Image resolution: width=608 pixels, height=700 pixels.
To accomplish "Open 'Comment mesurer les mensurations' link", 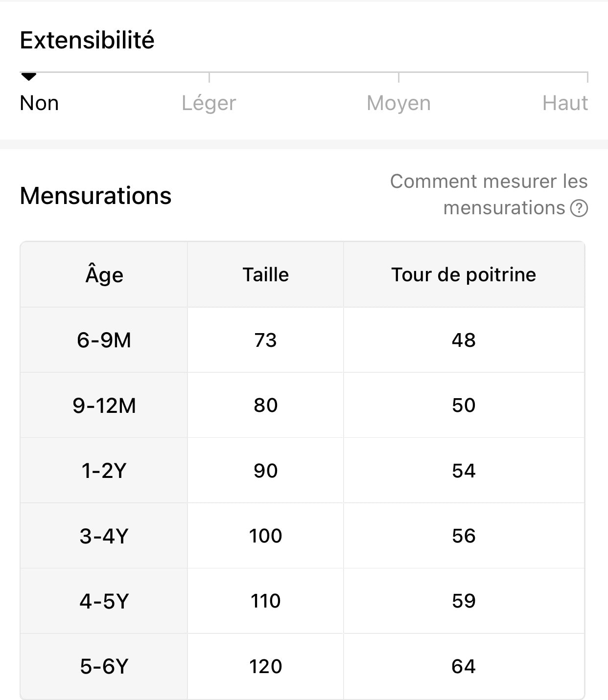I will 489,194.
